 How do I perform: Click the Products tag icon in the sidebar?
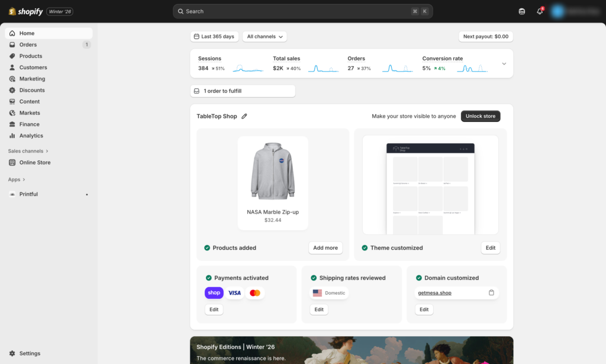[x=12, y=56]
